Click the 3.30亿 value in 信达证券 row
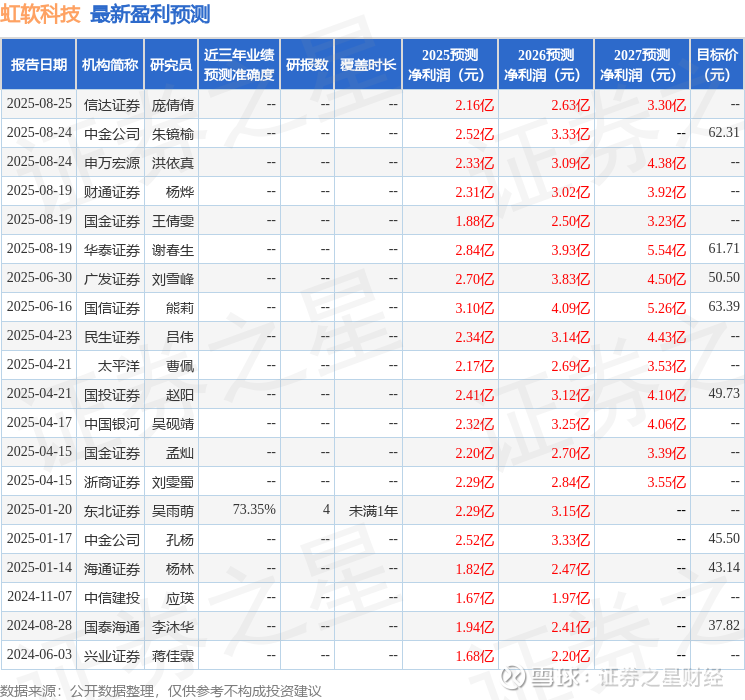Image resolution: width=745 pixels, height=700 pixels. click(667, 105)
